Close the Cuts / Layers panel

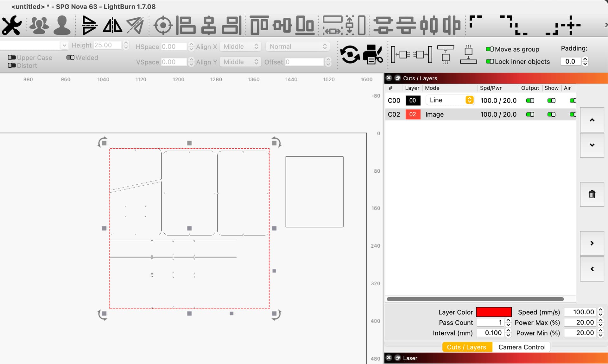tap(389, 78)
